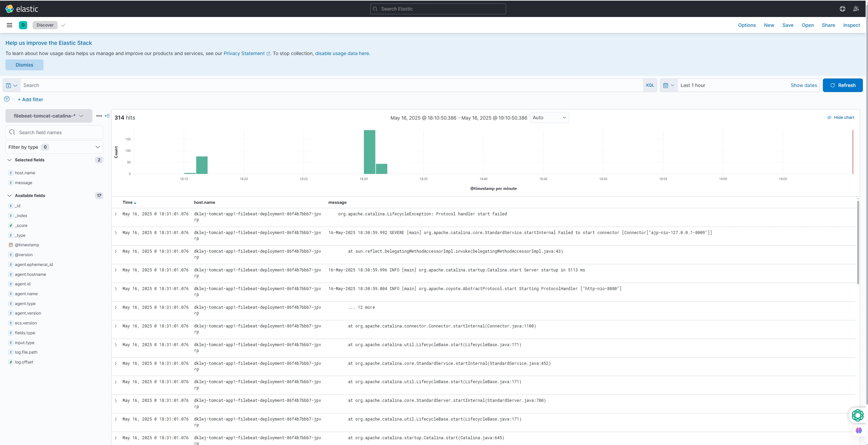Click the log.offset number field icon
The height and width of the screenshot is (445, 868).
click(x=11, y=362)
